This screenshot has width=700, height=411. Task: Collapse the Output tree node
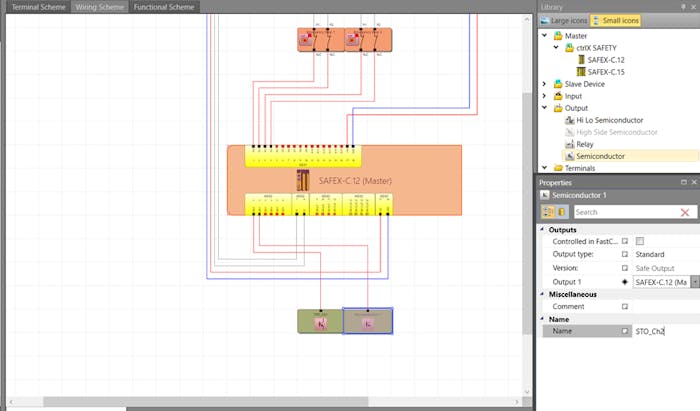(x=545, y=108)
